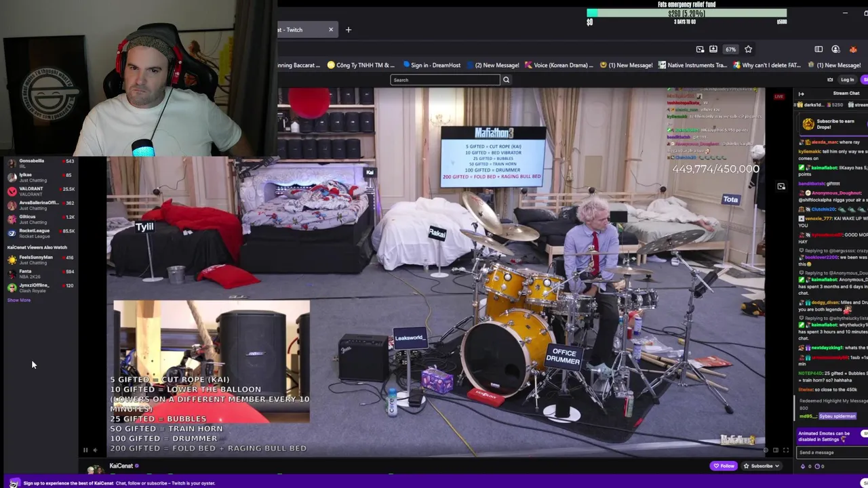Open the channel points icon in chat
The width and height of the screenshot is (868, 488).
coord(816,466)
